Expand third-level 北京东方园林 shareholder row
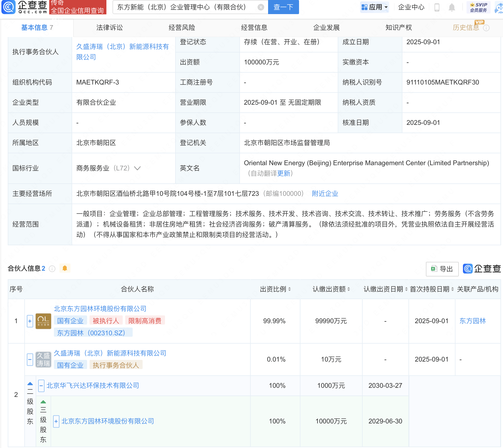The height and width of the screenshot is (448, 503). pyautogui.click(x=56, y=421)
